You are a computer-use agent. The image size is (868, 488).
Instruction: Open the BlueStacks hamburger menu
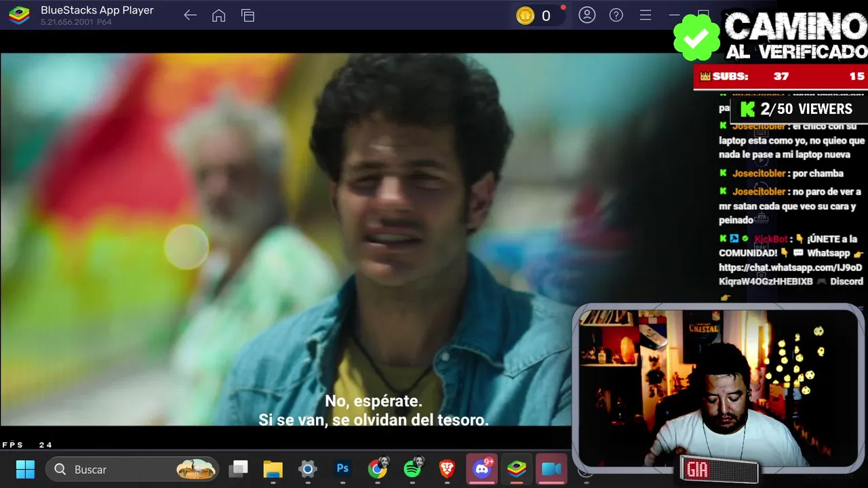pos(645,15)
